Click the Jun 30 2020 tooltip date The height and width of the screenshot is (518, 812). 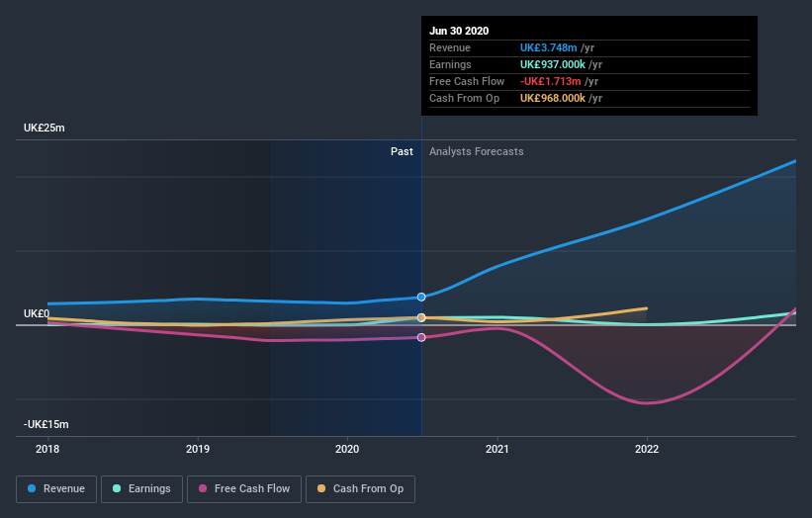(x=459, y=31)
